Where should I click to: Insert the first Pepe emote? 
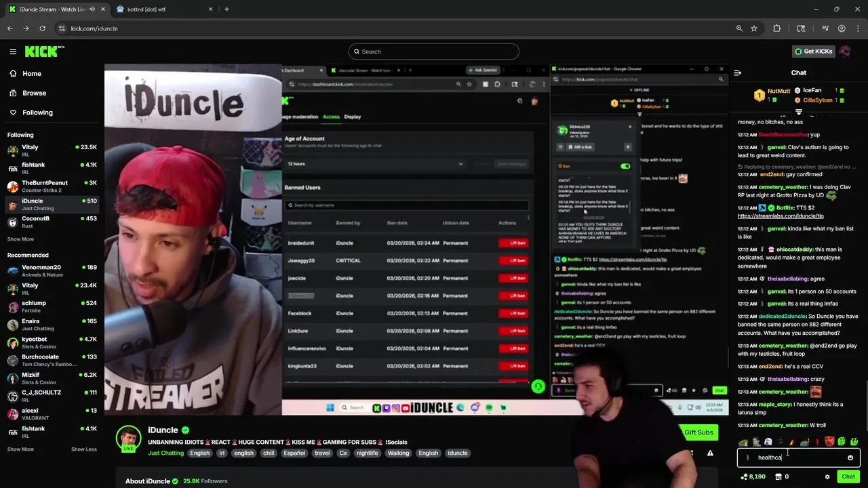743,442
